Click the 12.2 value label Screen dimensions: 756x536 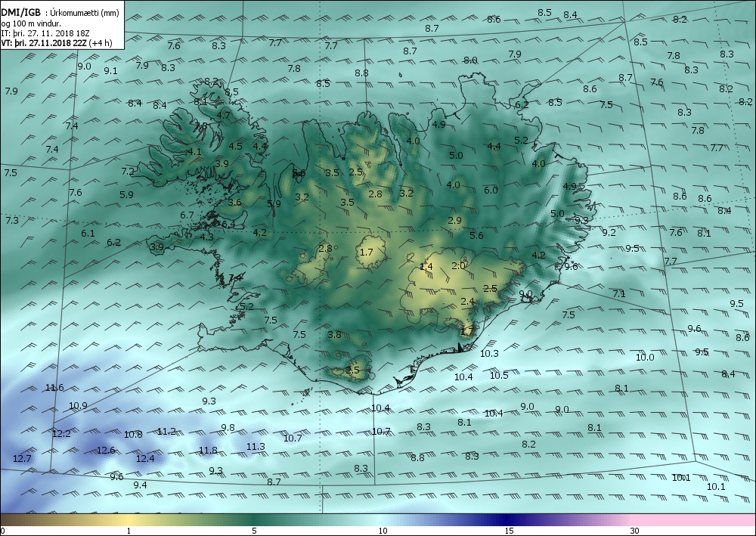pos(61,434)
